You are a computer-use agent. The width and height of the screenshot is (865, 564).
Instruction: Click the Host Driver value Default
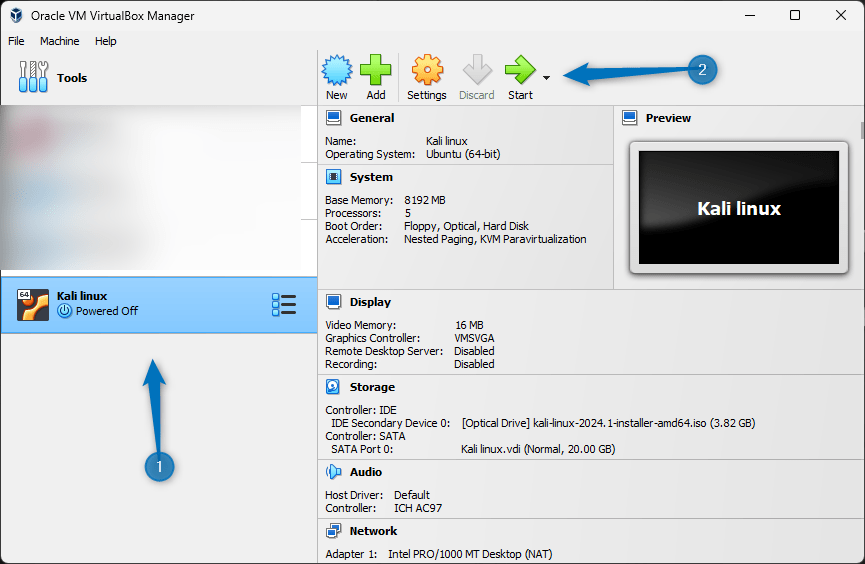point(412,494)
